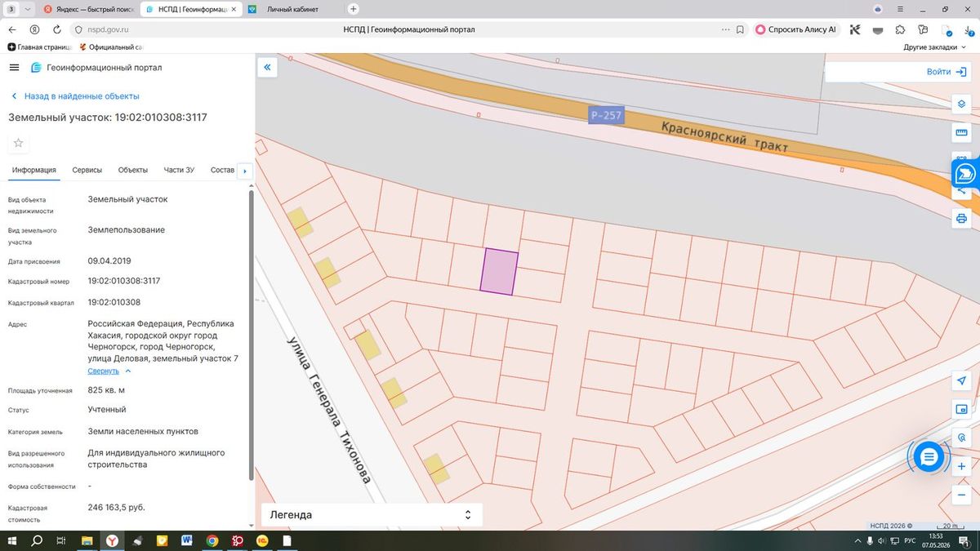Open Microsoft Word from the taskbar
Viewport: 980px width, 551px height.
186,540
